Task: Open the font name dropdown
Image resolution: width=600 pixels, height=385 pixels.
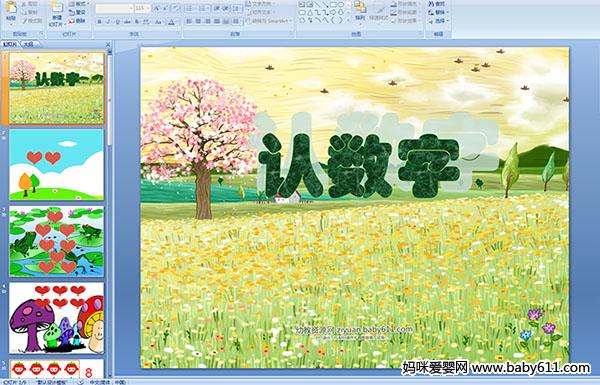Action: point(131,8)
